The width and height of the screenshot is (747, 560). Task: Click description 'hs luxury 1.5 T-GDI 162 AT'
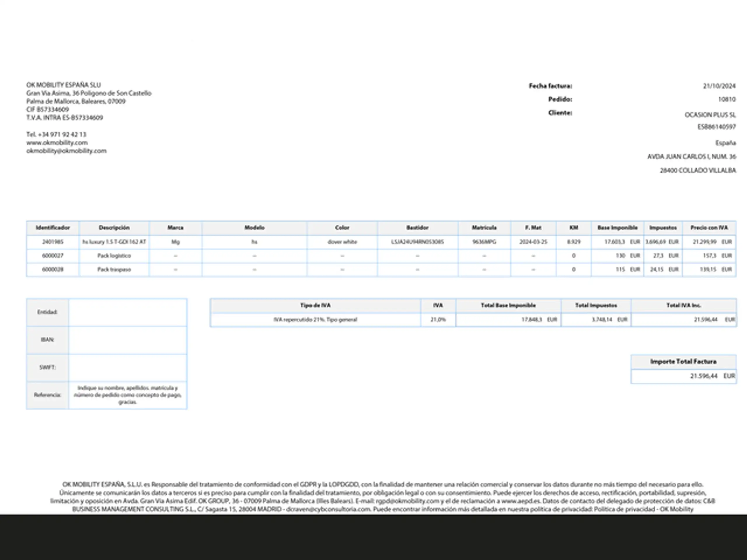[114, 242]
